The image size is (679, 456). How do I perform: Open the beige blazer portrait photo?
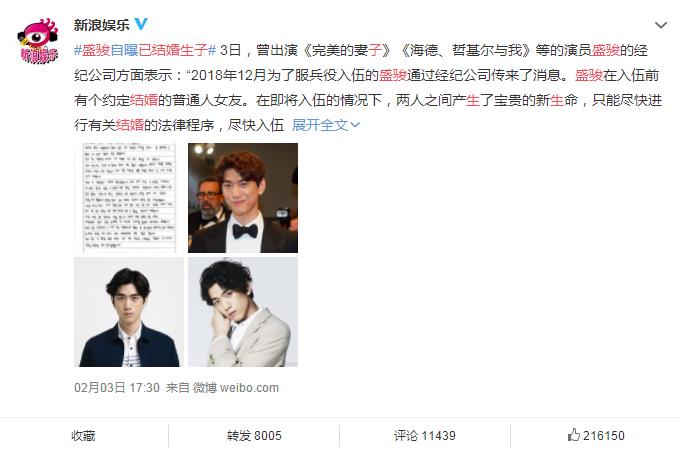pyautogui.click(x=243, y=312)
